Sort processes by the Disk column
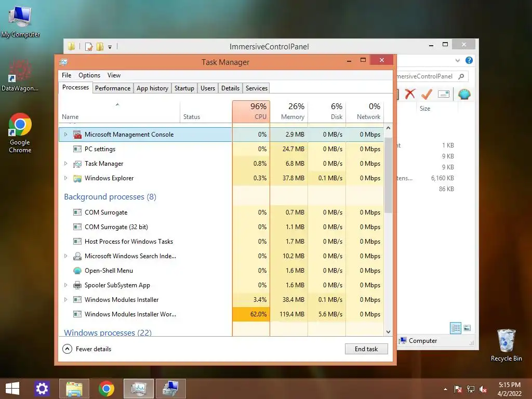The height and width of the screenshot is (399, 532). tap(327, 112)
